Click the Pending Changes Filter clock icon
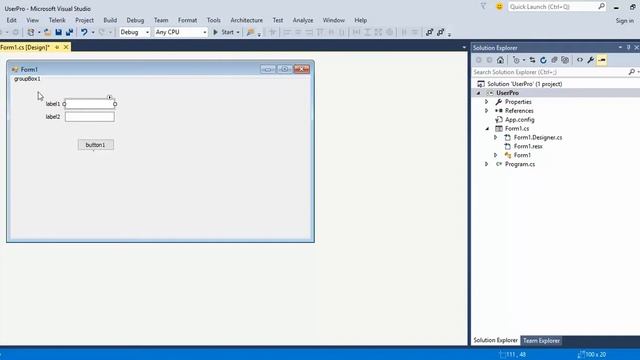Image resolution: width=640 pixels, height=360 pixels. tap(516, 60)
